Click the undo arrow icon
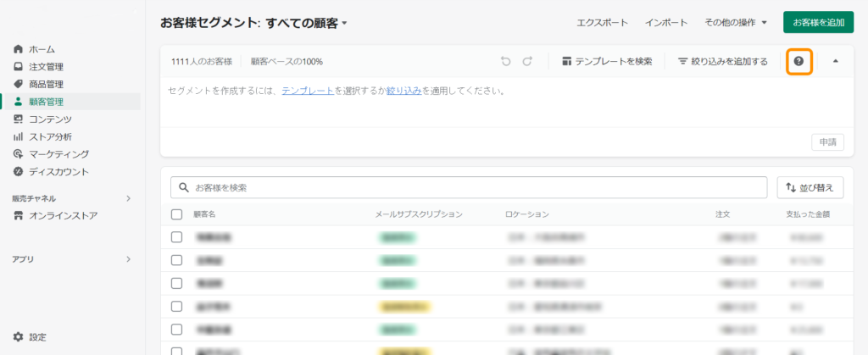Viewport: 868px width, 355px height. click(x=506, y=61)
